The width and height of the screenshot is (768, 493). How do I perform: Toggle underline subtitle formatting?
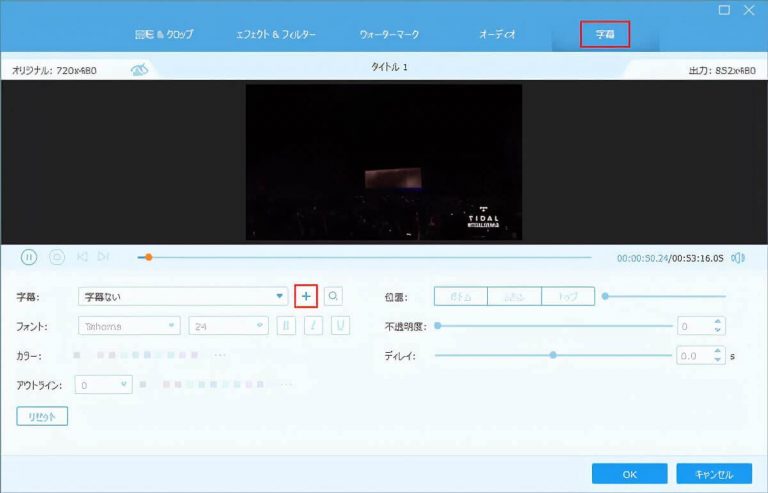[x=341, y=326]
